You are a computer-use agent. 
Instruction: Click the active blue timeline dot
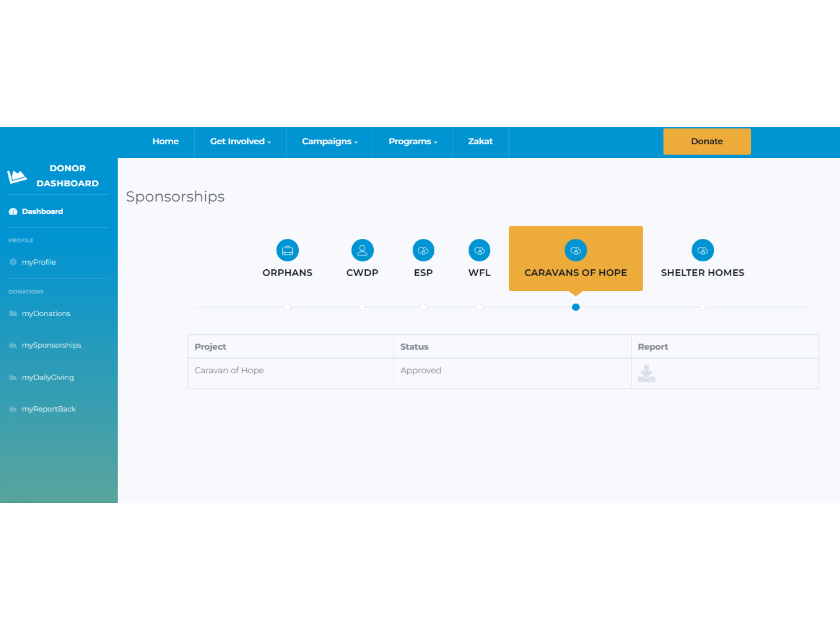[576, 307]
